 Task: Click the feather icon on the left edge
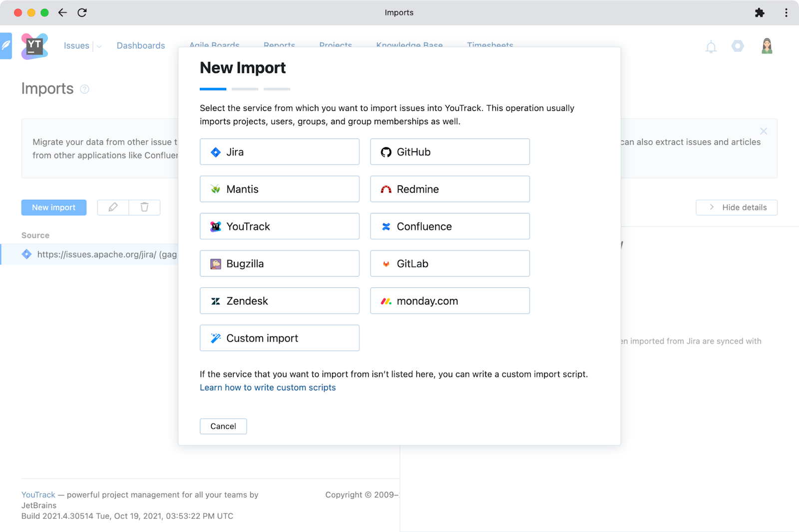(5, 46)
